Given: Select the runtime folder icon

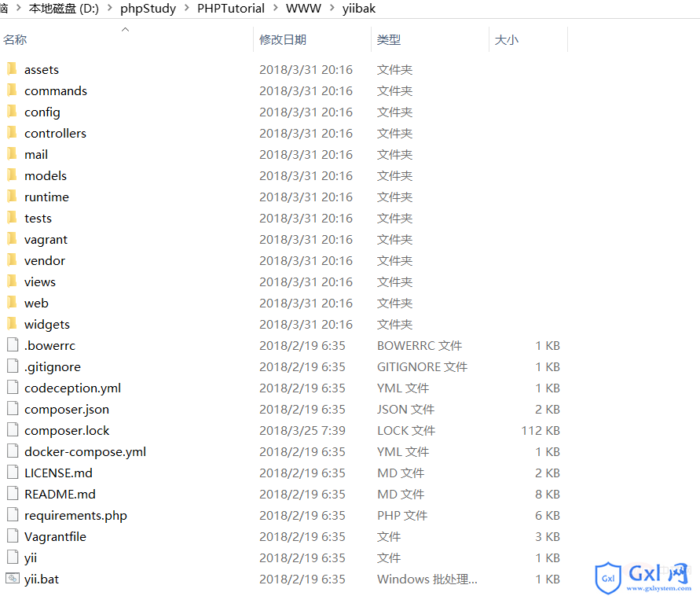Looking at the screenshot, I should pyautogui.click(x=12, y=197).
